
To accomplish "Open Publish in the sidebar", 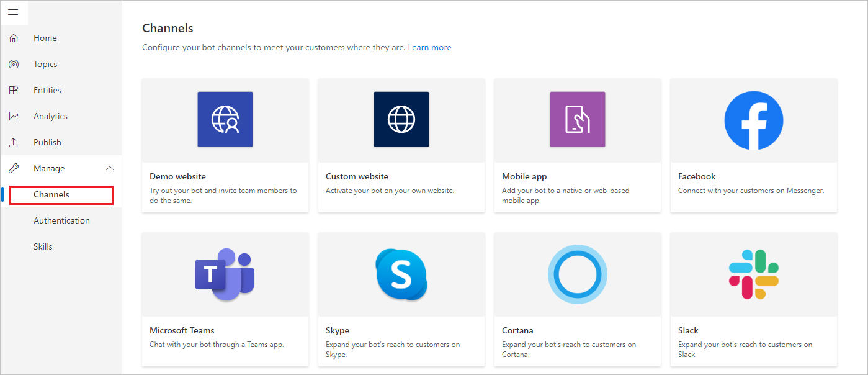I will coord(47,142).
